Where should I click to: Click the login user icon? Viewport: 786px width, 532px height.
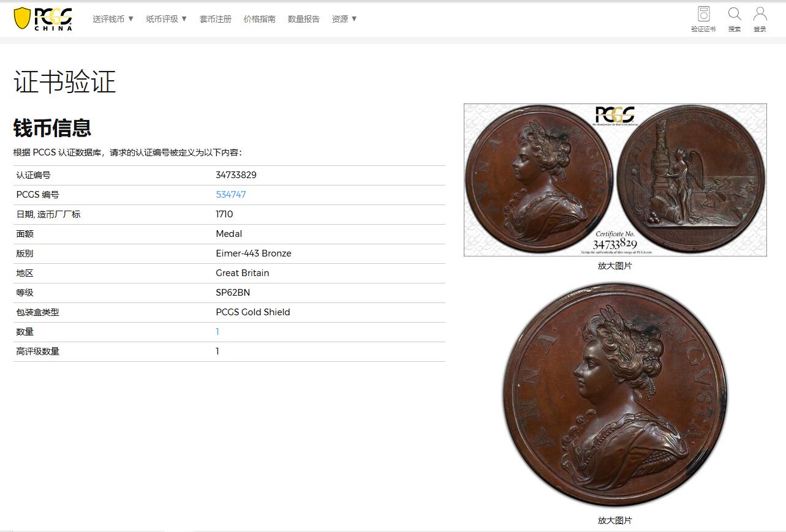(x=760, y=15)
